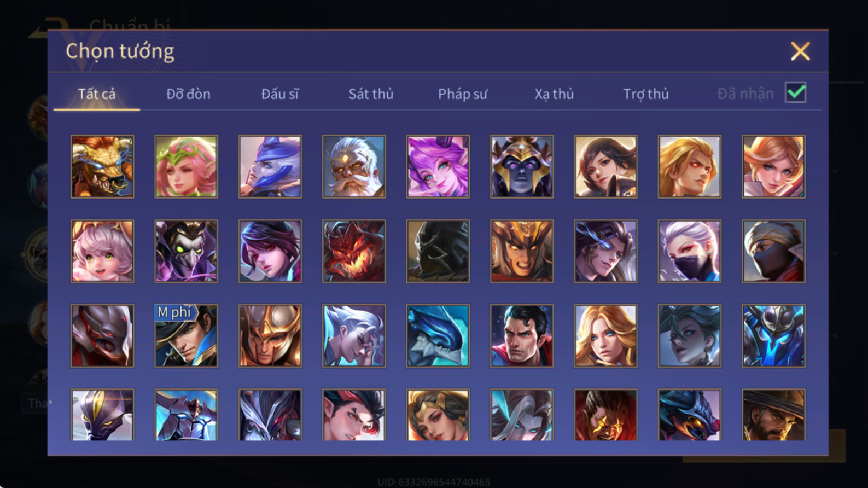Select the golden spartan helmet hero
The width and height of the screenshot is (868, 488).
270,336
